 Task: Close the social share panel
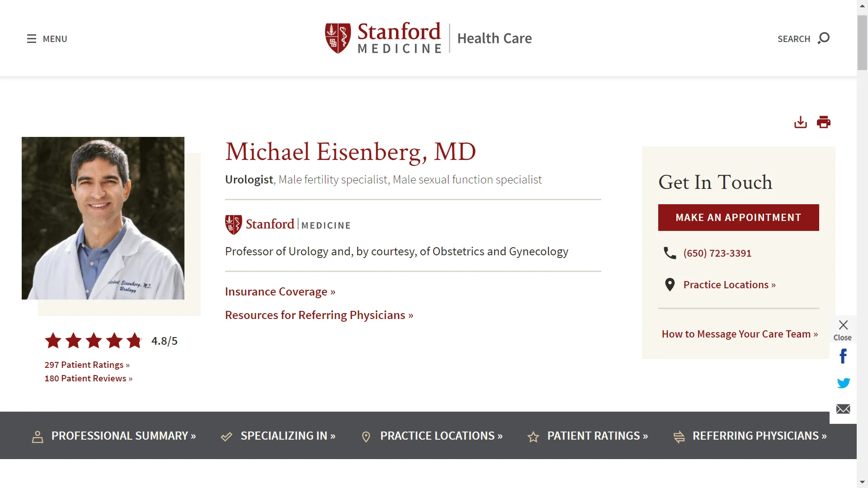[x=843, y=325]
